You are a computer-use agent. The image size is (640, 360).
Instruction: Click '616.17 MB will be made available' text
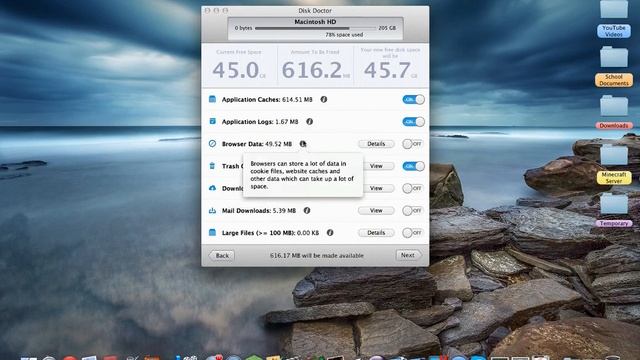click(x=317, y=256)
